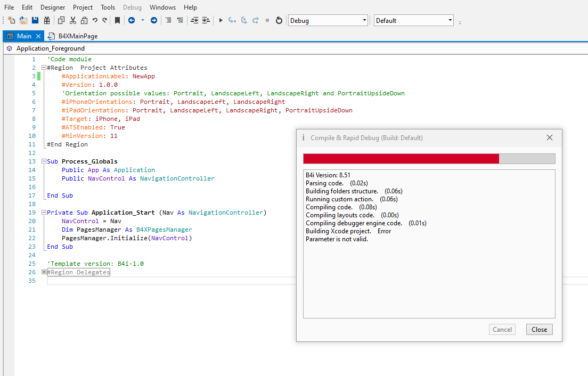Expand the collapsed Region Delegates block
Viewport: 588px width, 376px height.
tap(44, 272)
